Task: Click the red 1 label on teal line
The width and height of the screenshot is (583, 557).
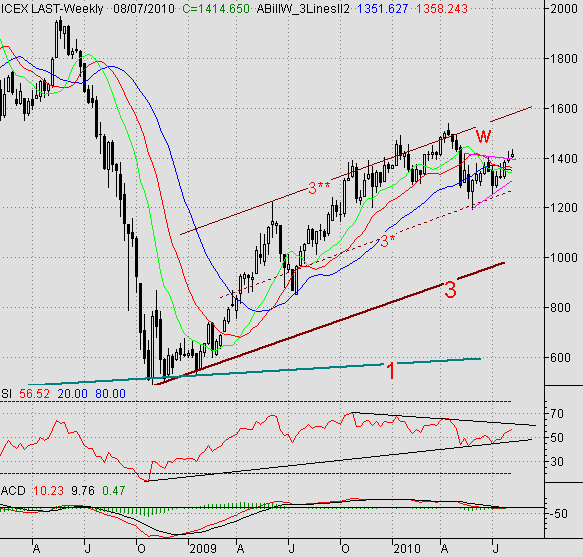Action: coord(390,371)
